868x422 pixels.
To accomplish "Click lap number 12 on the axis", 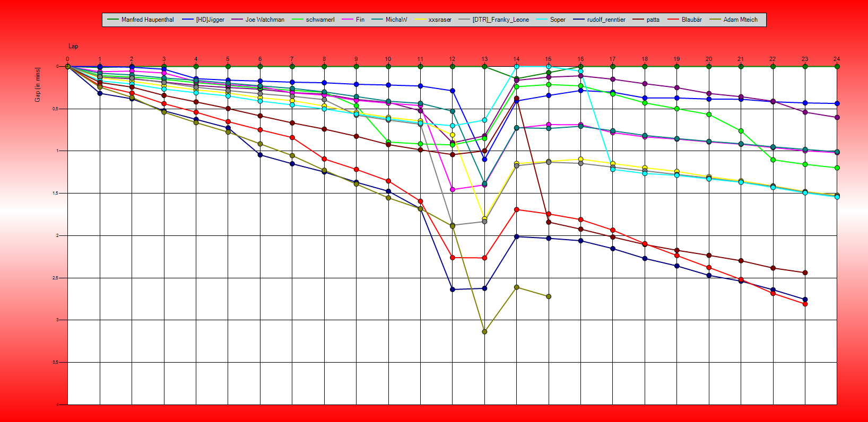I will [452, 59].
